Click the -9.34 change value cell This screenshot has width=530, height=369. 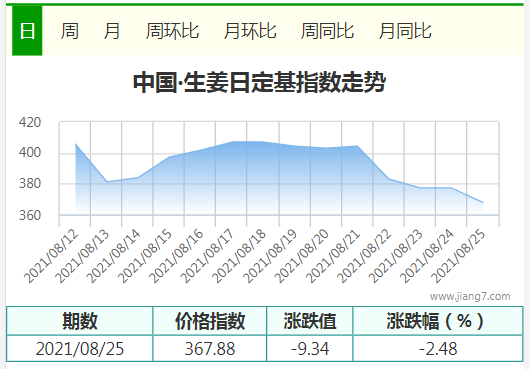coord(310,349)
